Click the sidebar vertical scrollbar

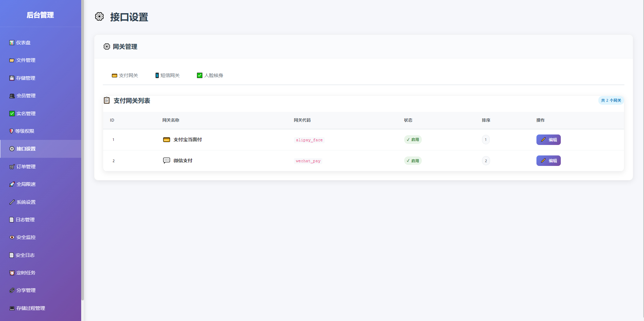click(x=83, y=152)
